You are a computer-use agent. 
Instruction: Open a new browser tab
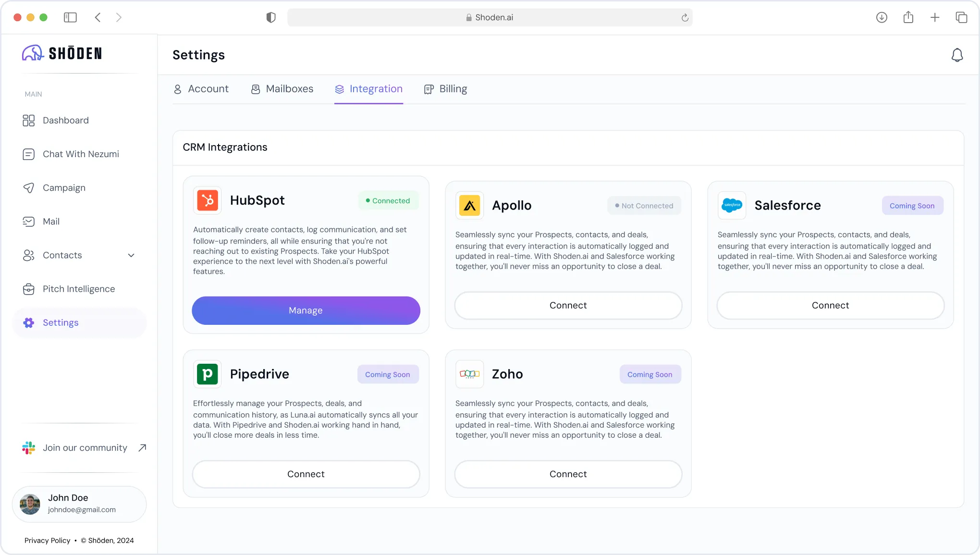coord(935,17)
